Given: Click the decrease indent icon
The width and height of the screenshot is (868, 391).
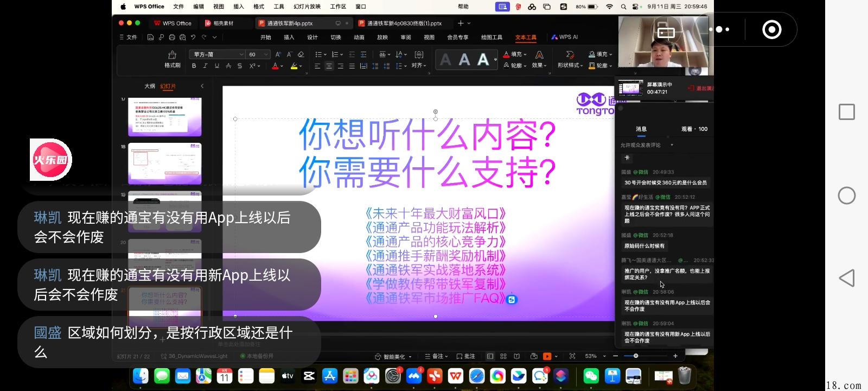Looking at the screenshot, I should [x=352, y=54].
